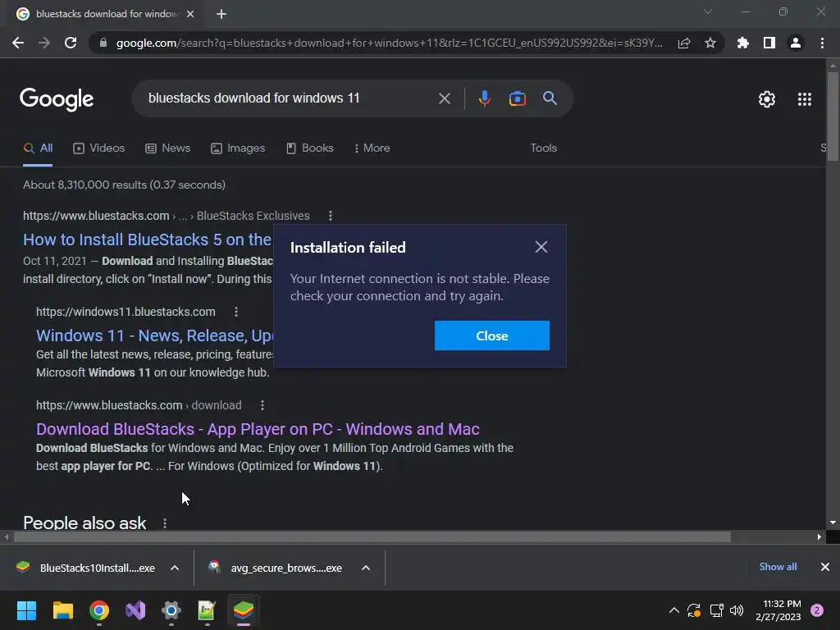Viewport: 840px width, 630px height.
Task: Open the Chrome extensions puzzle icon
Action: click(x=743, y=43)
